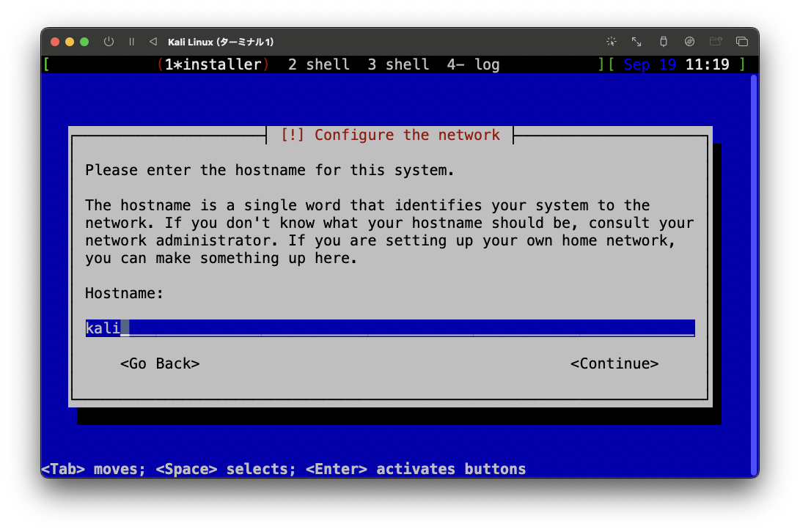
Task: Minimize the UTM window
Action: pos(68,42)
